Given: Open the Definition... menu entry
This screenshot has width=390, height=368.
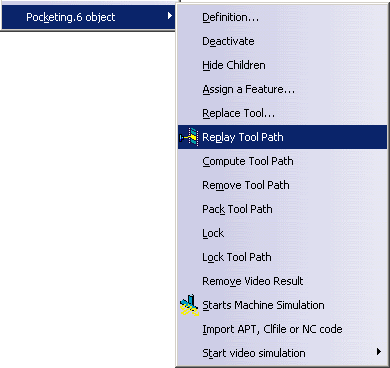Looking at the screenshot, I should pos(230,17).
